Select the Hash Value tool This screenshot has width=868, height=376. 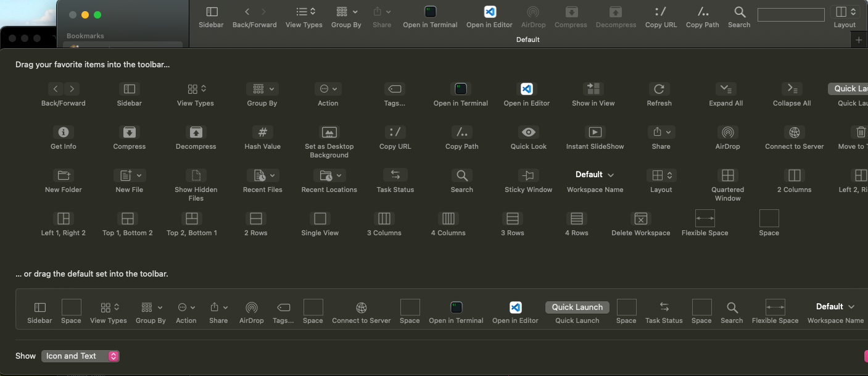pyautogui.click(x=262, y=133)
